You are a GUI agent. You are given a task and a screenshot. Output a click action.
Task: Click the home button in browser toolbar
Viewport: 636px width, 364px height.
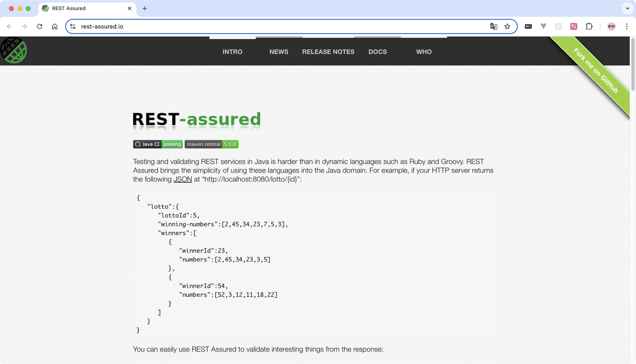pyautogui.click(x=55, y=26)
